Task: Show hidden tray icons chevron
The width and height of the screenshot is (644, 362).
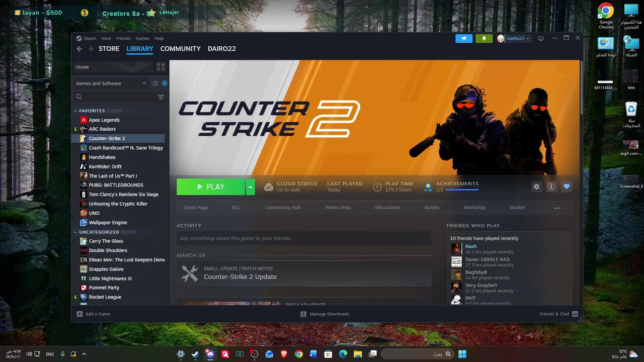Action: (84, 354)
